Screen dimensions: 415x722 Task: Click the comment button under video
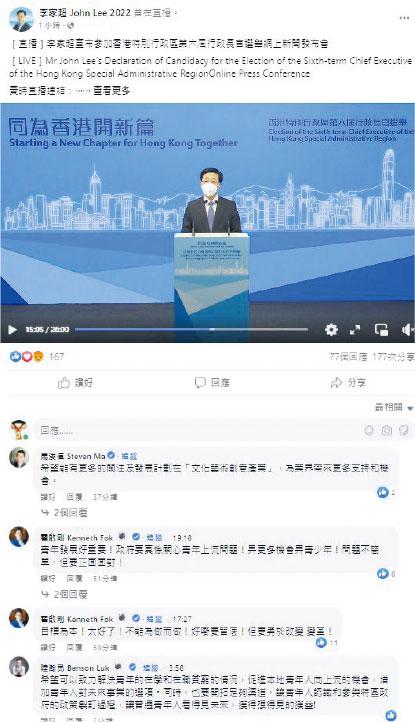tap(212, 383)
